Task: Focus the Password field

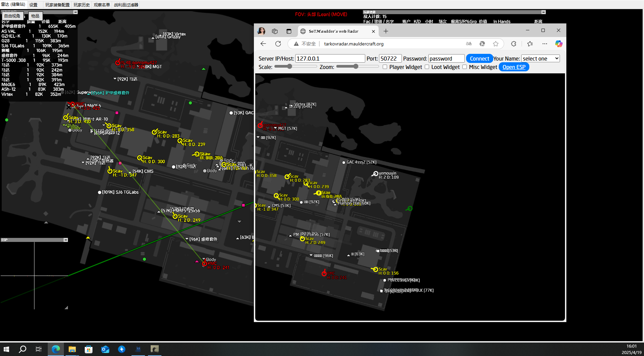Action: [447, 59]
